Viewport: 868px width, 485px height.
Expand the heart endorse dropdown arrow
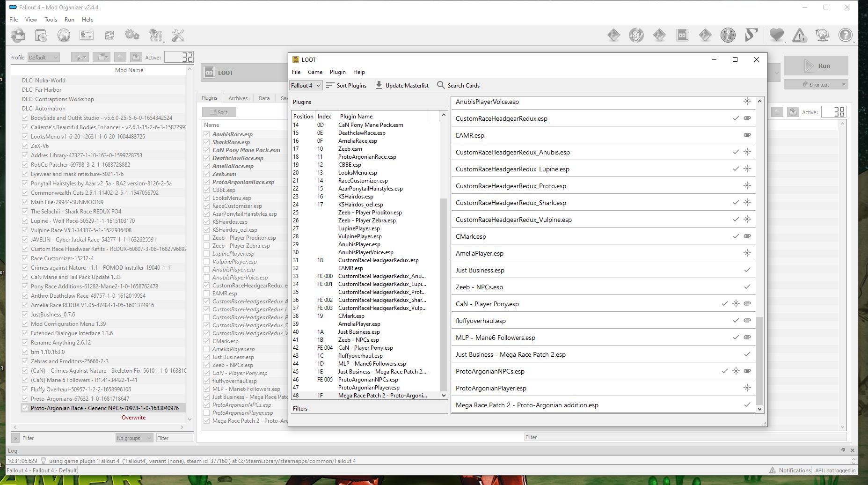click(786, 42)
